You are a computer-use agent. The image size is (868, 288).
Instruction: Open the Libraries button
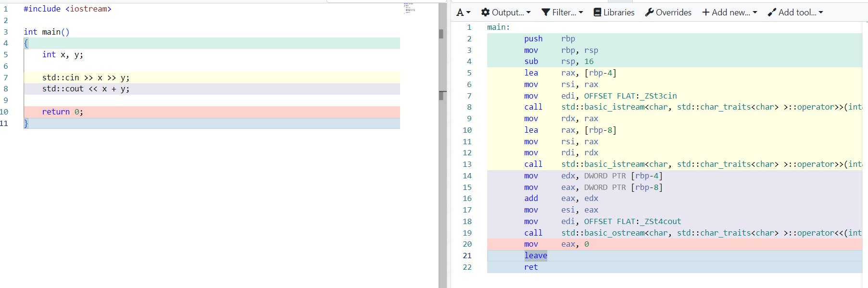point(614,13)
